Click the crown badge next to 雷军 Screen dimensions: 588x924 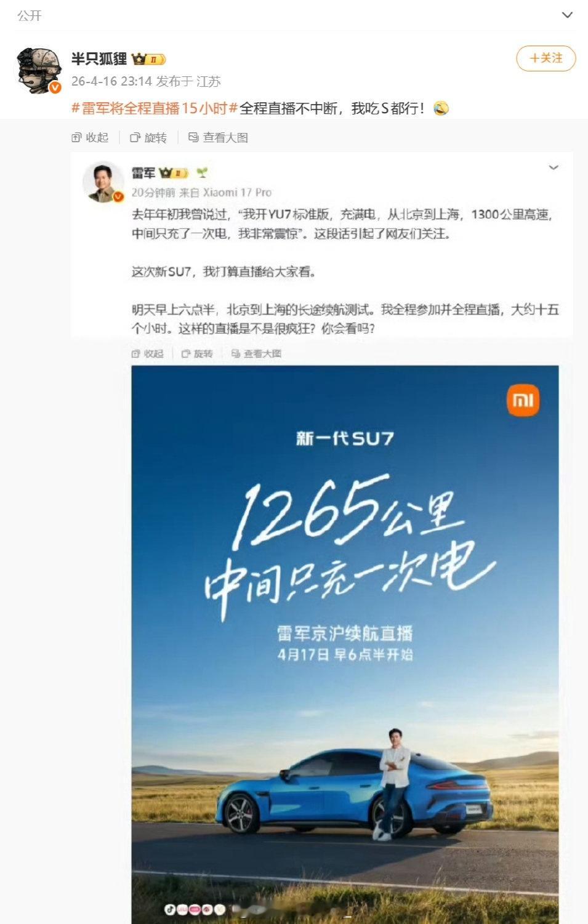(173, 173)
